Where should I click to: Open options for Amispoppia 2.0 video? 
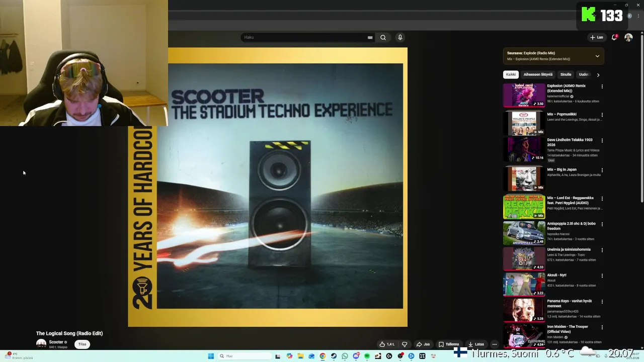tap(602, 224)
